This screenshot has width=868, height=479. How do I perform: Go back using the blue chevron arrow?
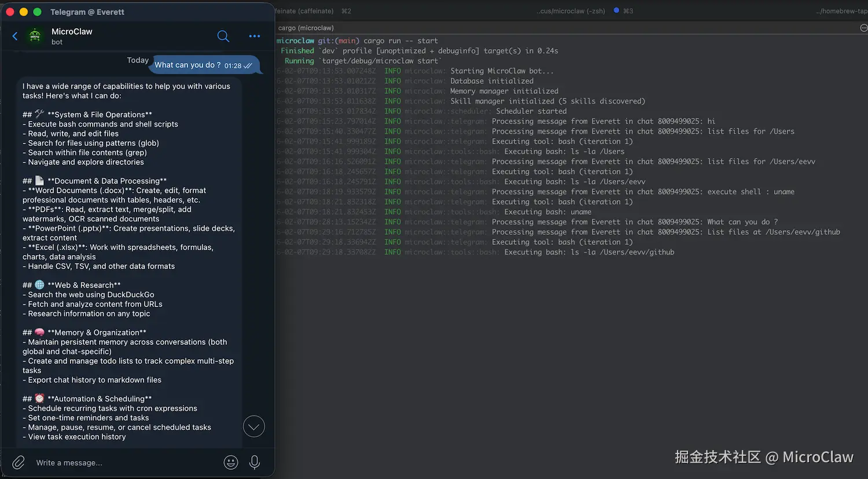point(14,36)
